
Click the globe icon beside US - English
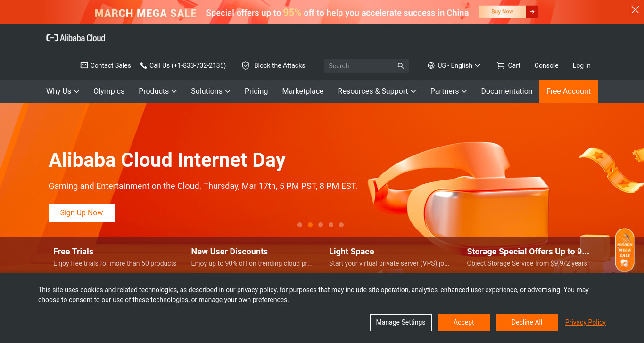[x=431, y=65]
